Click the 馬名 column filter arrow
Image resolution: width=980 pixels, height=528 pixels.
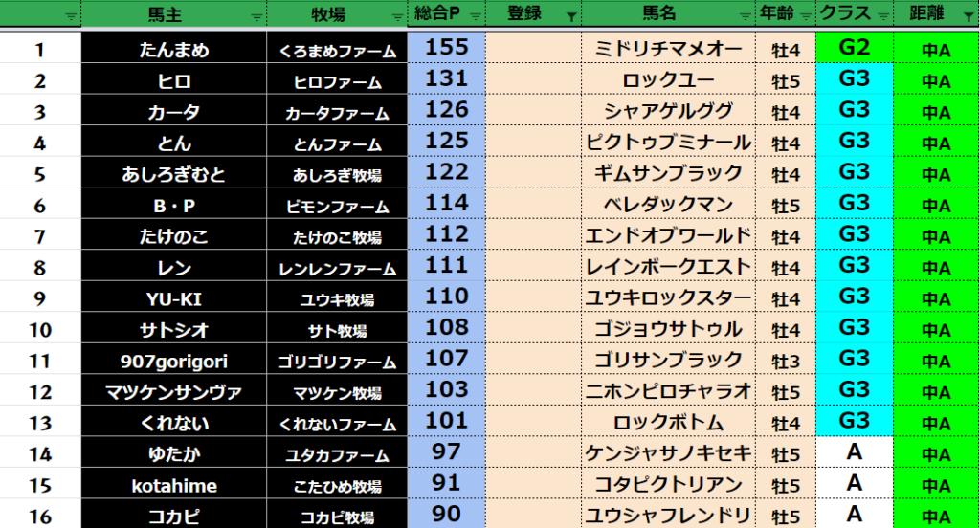click(744, 16)
